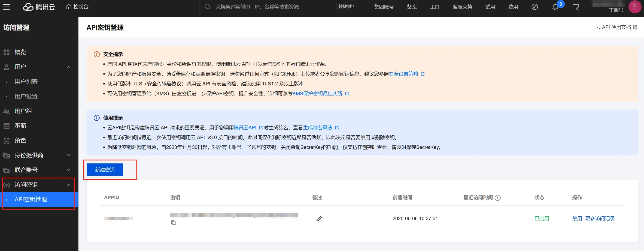Viewport: 644px width, 251px height.
Task: Focus the resource search field
Action: (x=257, y=7)
